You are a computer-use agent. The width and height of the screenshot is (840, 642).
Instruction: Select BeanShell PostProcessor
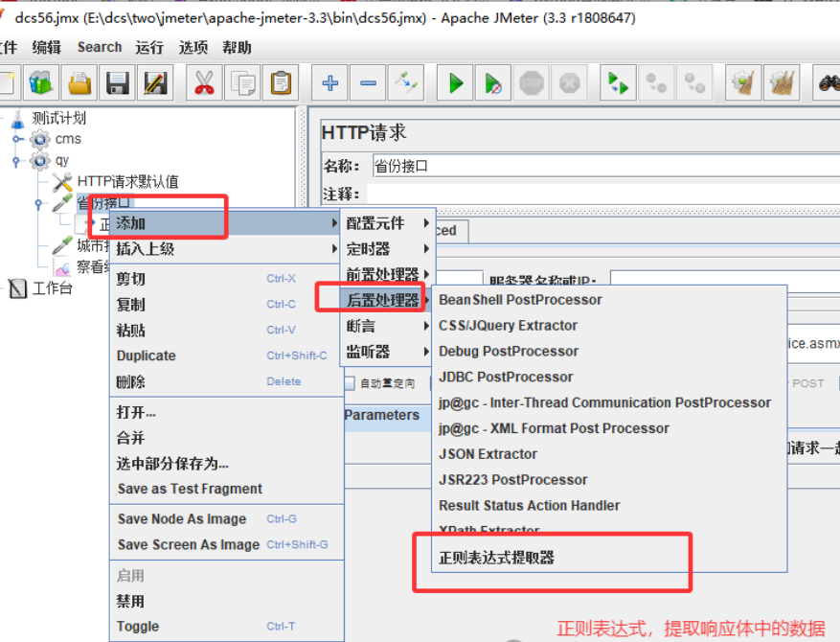(x=609, y=300)
